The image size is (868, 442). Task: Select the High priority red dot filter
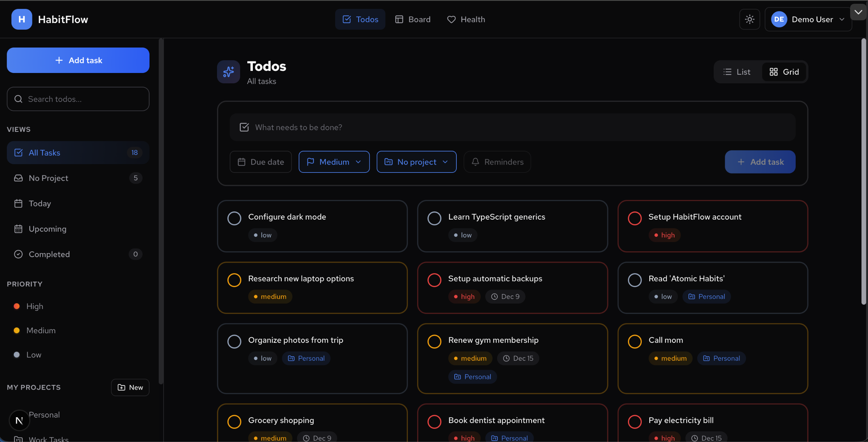16,306
